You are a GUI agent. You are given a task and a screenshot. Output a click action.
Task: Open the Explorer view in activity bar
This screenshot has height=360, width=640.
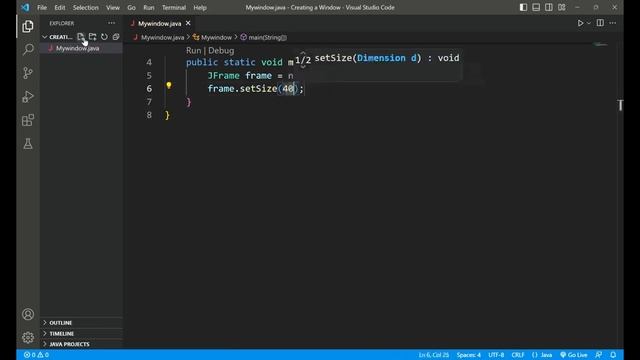pyautogui.click(x=28, y=27)
